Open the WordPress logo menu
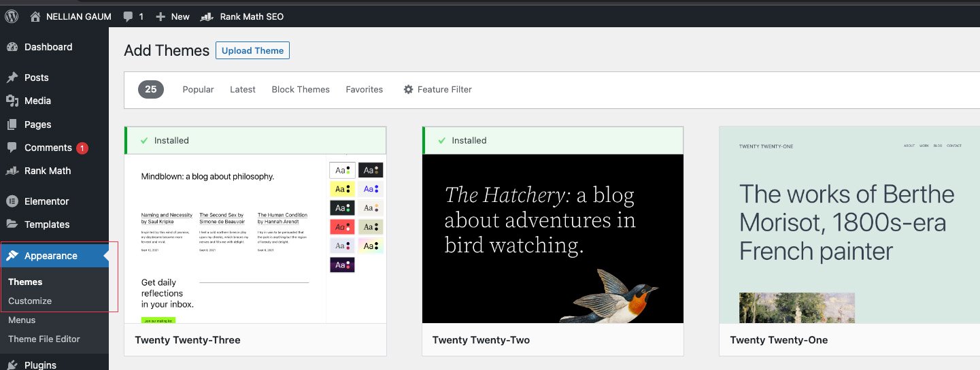 pos(12,16)
